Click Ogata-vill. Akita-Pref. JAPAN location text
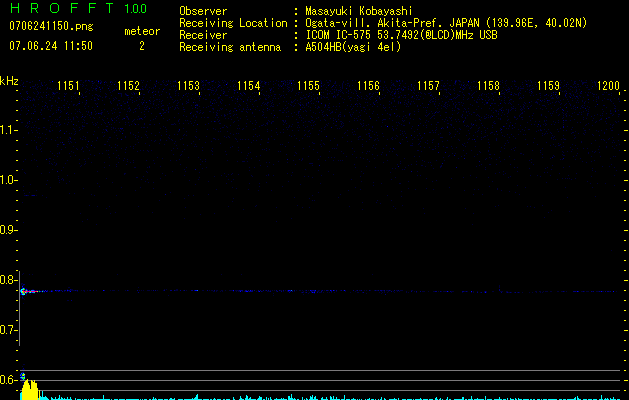This screenshot has height=400, width=629. (x=446, y=23)
